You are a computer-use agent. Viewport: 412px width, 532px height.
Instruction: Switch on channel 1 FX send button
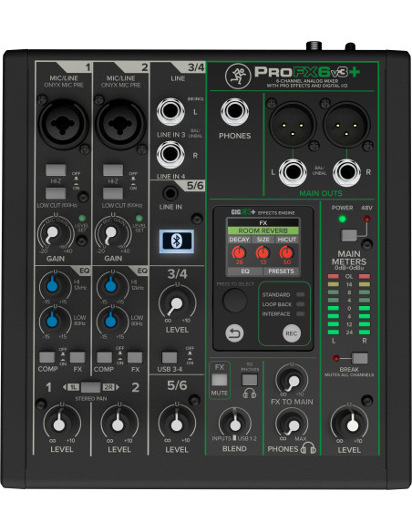point(77,357)
